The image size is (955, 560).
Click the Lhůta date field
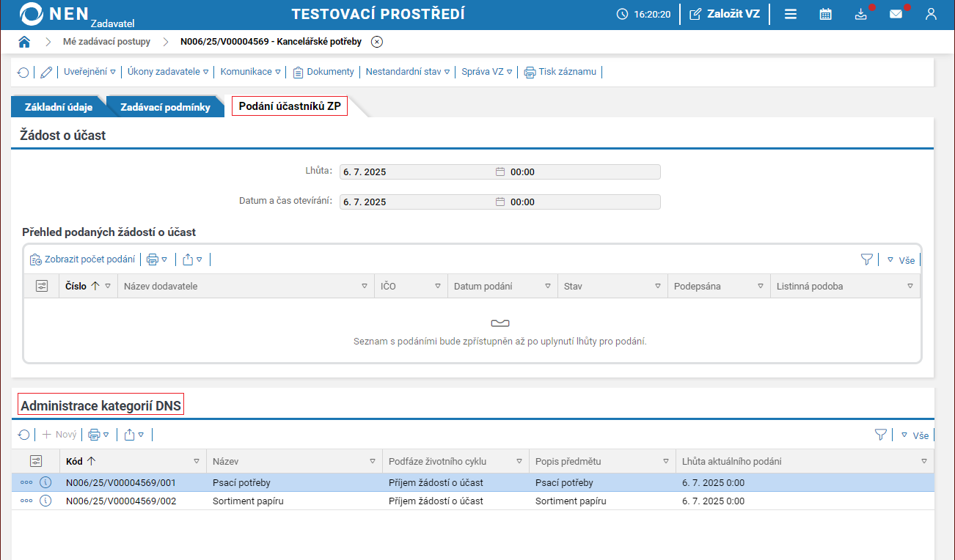[x=417, y=172]
